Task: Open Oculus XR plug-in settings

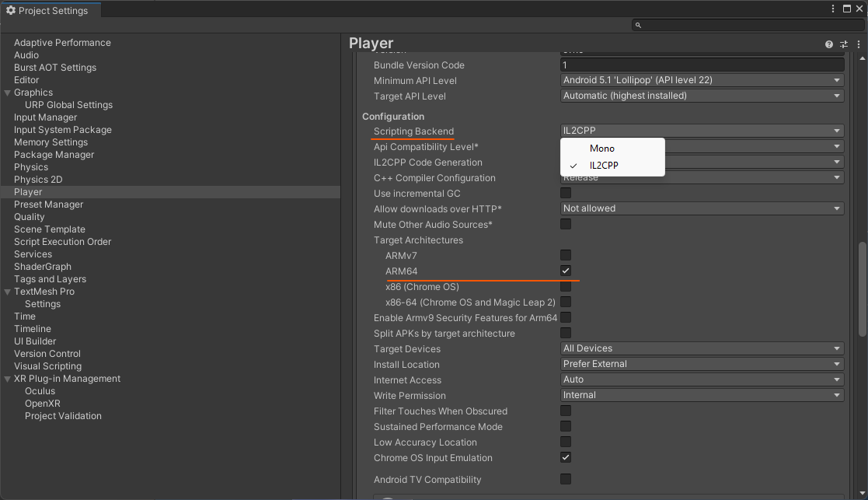Action: [x=40, y=391]
